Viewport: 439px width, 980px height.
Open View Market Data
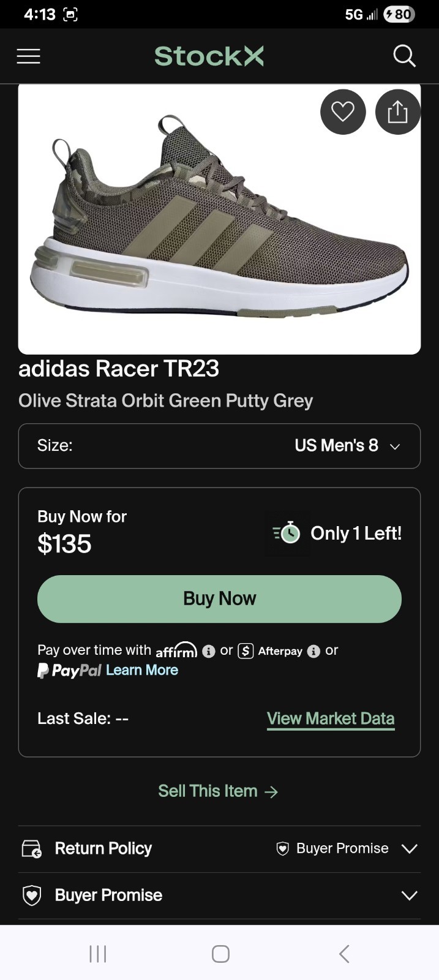[x=330, y=718]
